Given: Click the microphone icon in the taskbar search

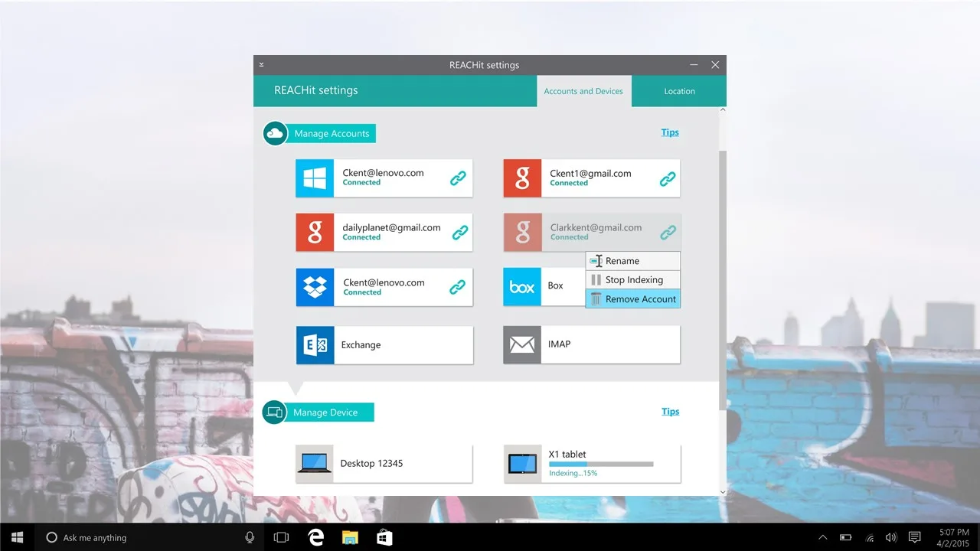Looking at the screenshot, I should (x=250, y=537).
